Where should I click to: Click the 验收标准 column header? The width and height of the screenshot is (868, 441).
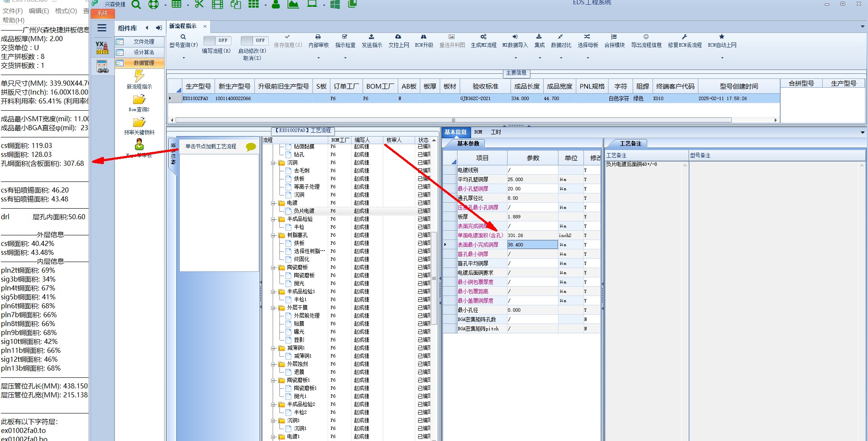coord(485,86)
